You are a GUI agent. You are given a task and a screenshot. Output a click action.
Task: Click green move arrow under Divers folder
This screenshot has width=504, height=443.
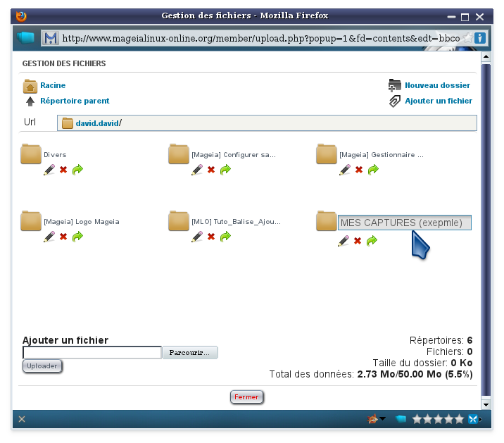click(77, 170)
